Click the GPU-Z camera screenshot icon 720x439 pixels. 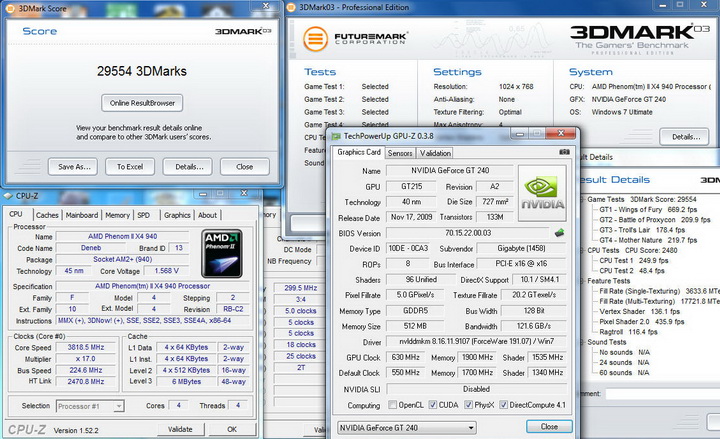point(564,152)
